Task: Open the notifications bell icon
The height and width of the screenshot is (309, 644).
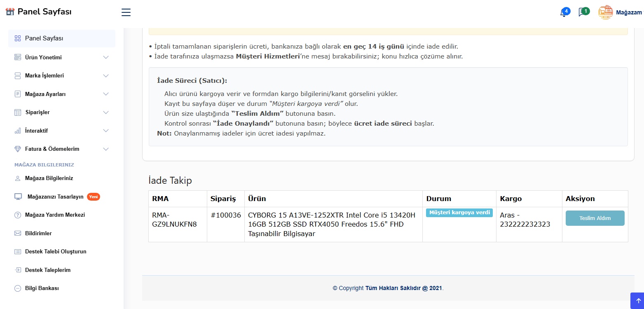Action: coord(564,13)
